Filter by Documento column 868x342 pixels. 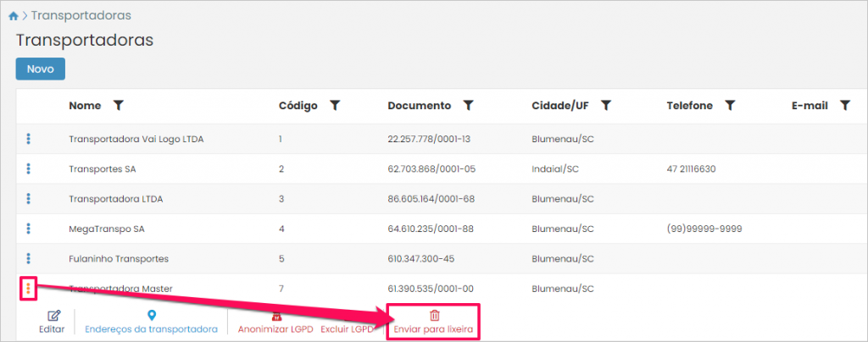(468, 106)
